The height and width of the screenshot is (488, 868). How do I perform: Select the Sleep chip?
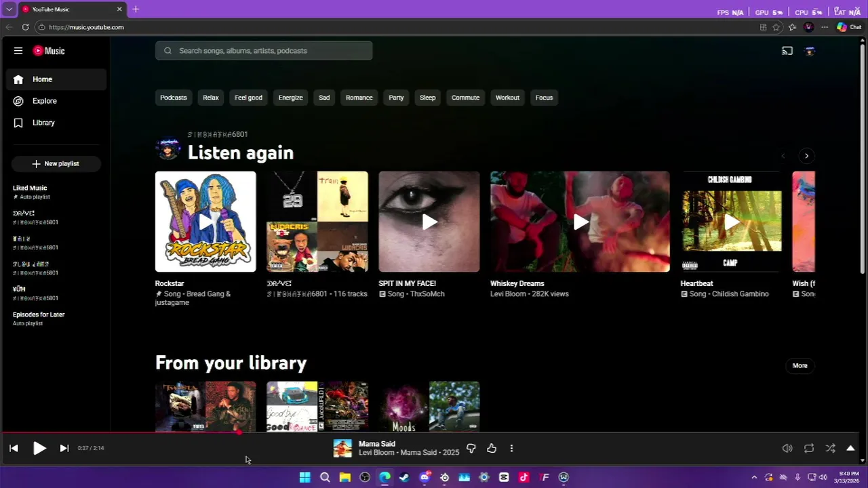428,98
